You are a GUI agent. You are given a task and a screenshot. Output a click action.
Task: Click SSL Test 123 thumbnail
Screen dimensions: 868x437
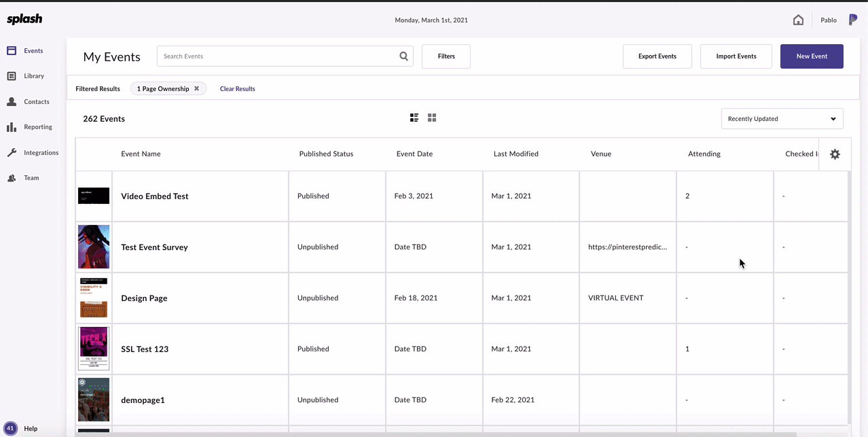coord(94,349)
